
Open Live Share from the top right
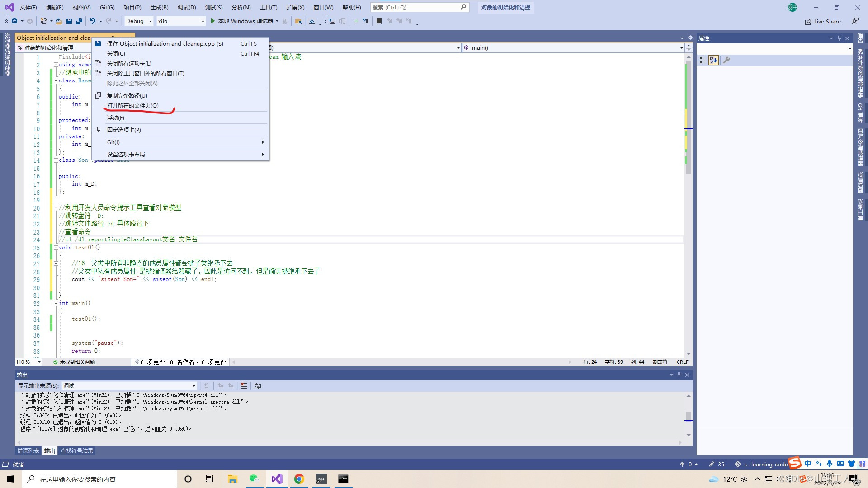click(x=823, y=21)
